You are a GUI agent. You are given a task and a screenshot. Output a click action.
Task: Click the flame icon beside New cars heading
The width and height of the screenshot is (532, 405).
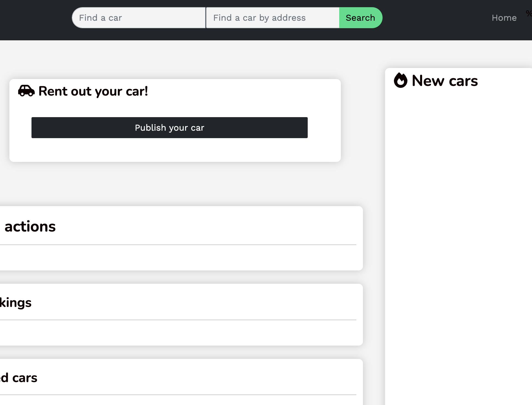point(401,80)
